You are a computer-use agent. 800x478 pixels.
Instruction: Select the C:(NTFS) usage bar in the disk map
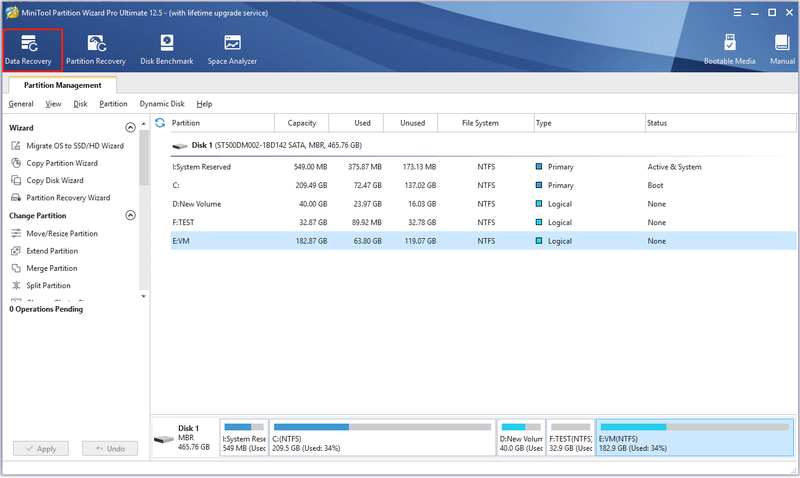tap(382, 437)
